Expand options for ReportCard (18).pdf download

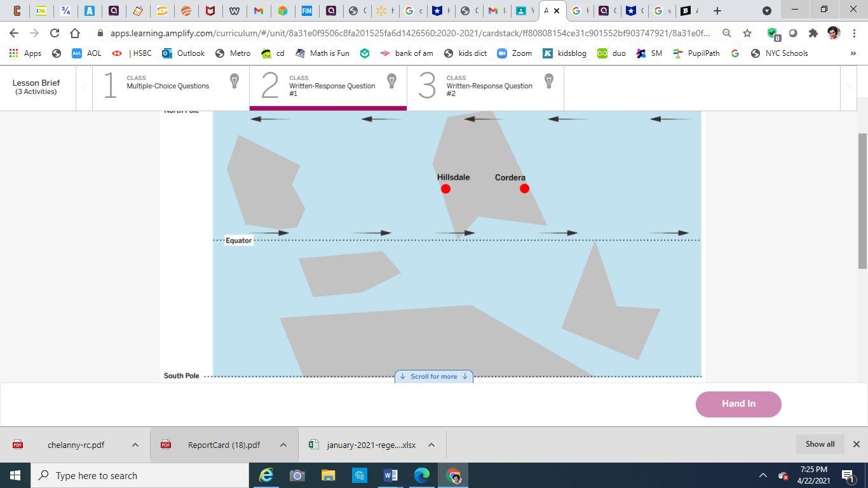click(283, 445)
